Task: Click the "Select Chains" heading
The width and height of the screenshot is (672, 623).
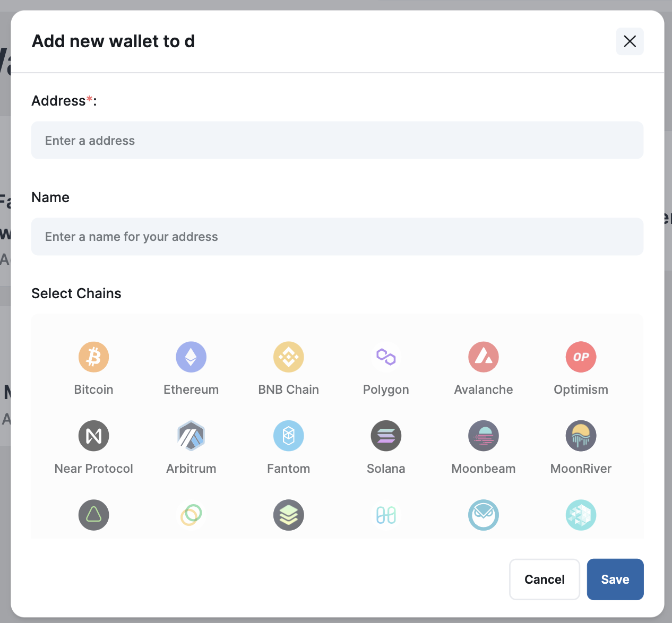Action: point(76,293)
